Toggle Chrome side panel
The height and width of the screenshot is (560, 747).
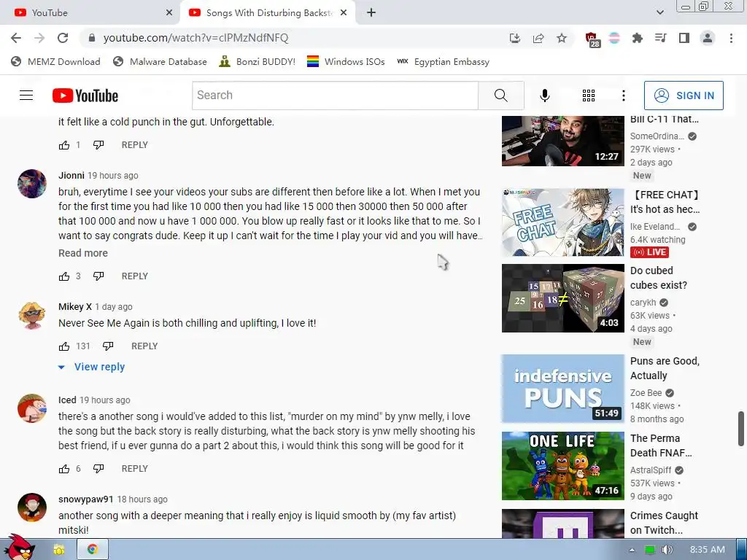click(684, 38)
